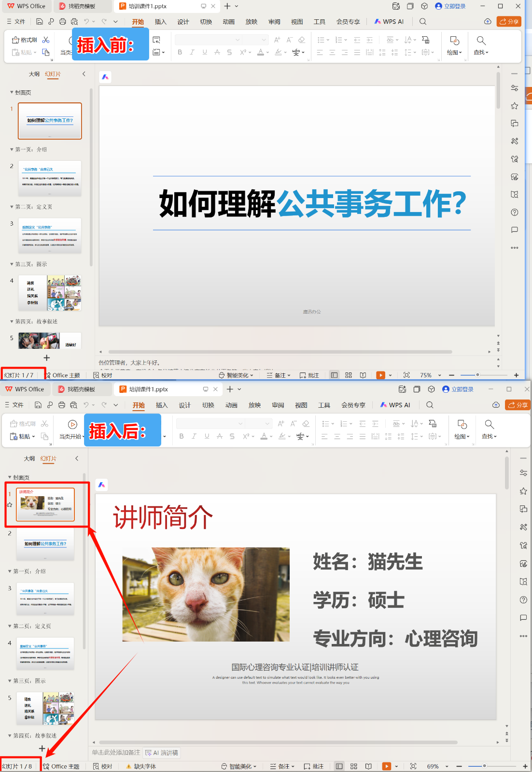The height and width of the screenshot is (772, 532).
Task: Open the 动画 tab in the lower window
Action: pyautogui.click(x=231, y=405)
